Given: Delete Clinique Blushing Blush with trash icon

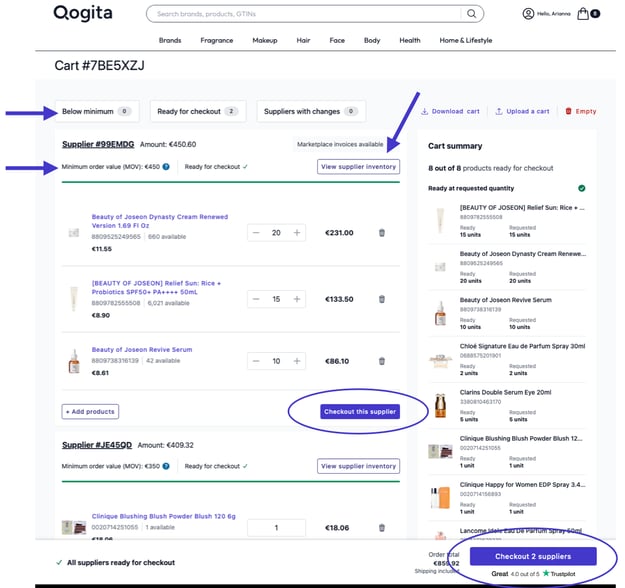Looking at the screenshot, I should pos(381,528).
